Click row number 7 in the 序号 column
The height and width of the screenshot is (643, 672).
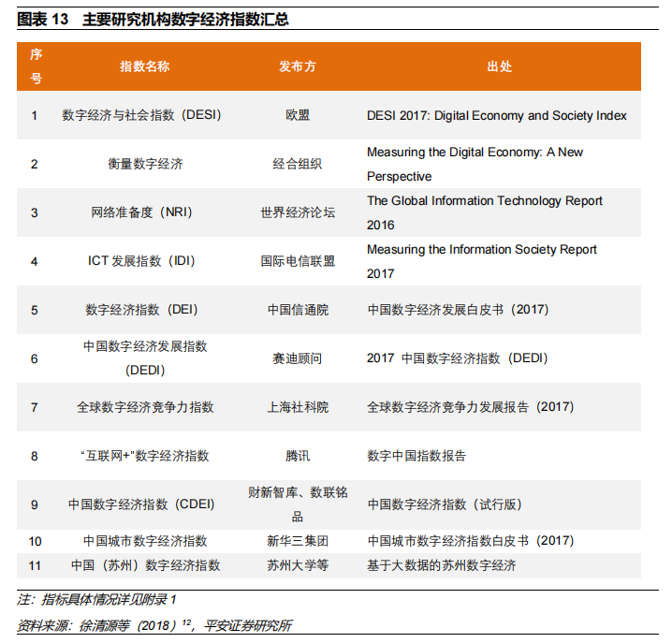coord(35,407)
